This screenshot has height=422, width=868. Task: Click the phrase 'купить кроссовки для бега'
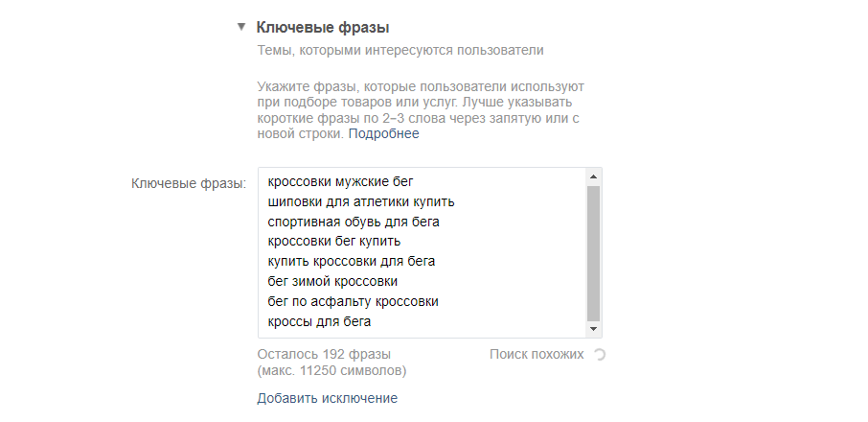tap(353, 262)
